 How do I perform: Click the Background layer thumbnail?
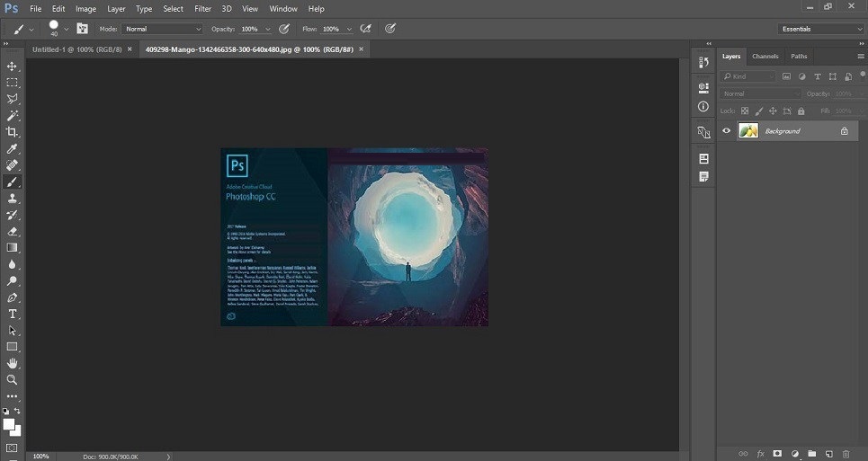click(748, 131)
